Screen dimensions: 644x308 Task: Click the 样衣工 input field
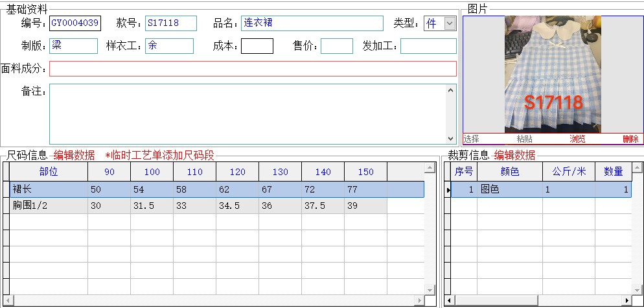169,46
